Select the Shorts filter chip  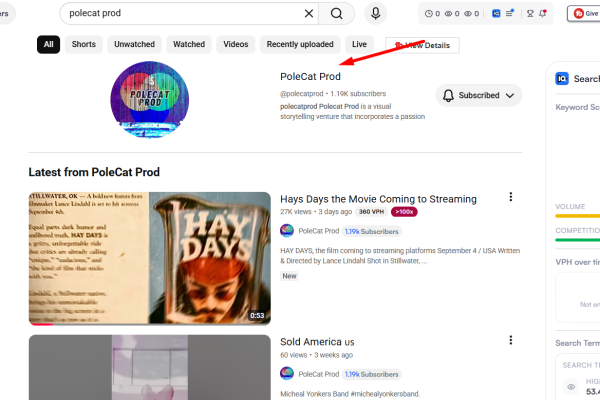pyautogui.click(x=84, y=44)
